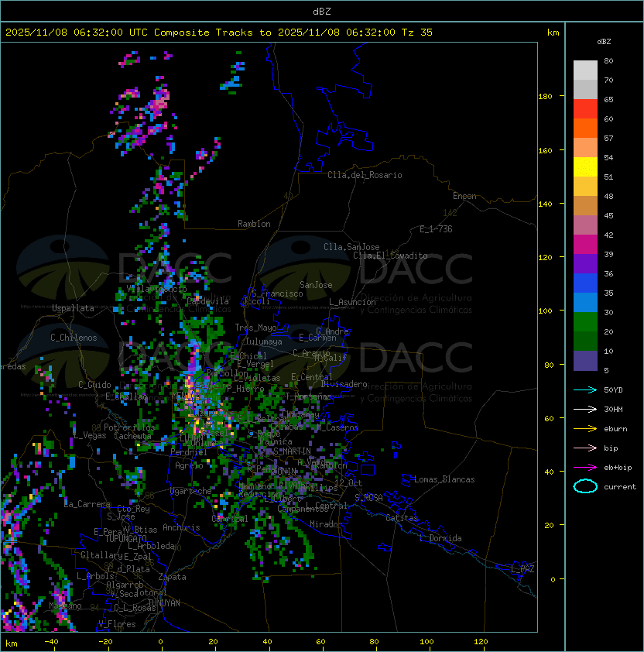This screenshot has width=644, height=652.
Task: Click the 'C_Chilenos' map label
Action: pyautogui.click(x=74, y=338)
